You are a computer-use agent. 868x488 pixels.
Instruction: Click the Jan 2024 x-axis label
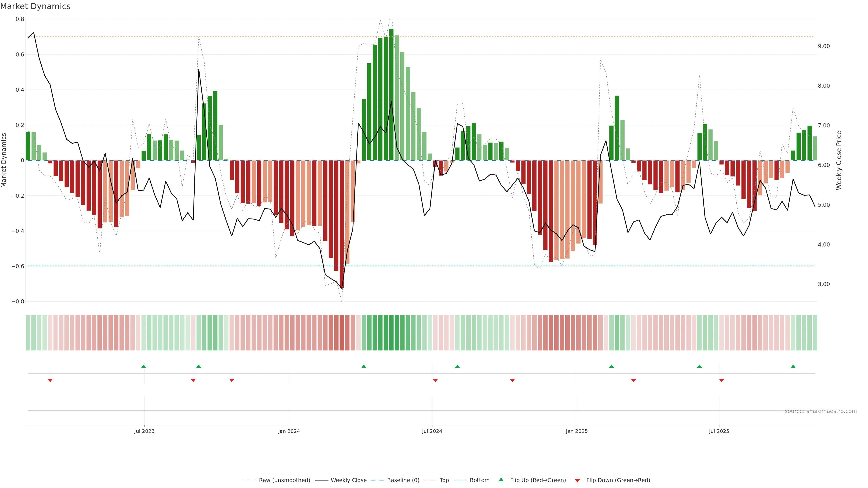(289, 431)
